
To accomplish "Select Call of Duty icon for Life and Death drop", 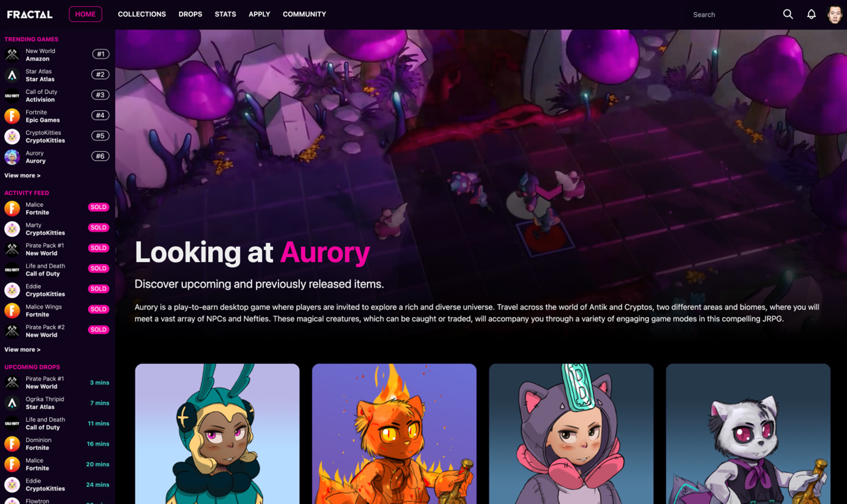I will click(x=12, y=423).
